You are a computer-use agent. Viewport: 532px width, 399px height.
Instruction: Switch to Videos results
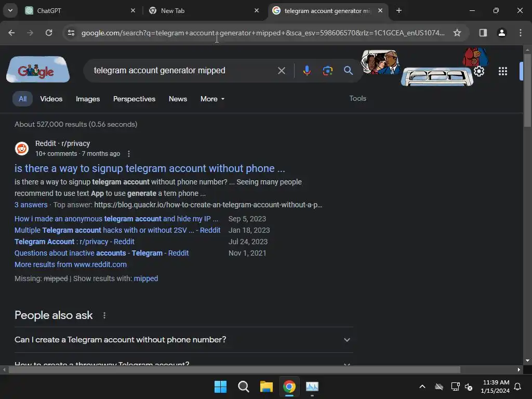tap(51, 99)
